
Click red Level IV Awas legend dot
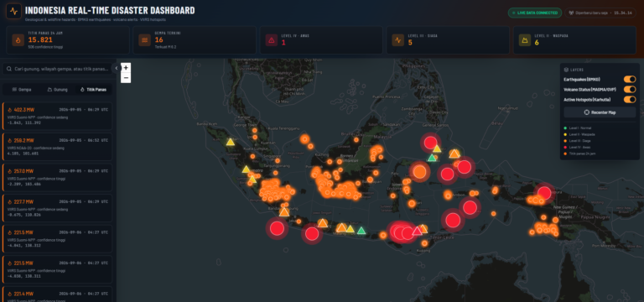pyautogui.click(x=566, y=147)
